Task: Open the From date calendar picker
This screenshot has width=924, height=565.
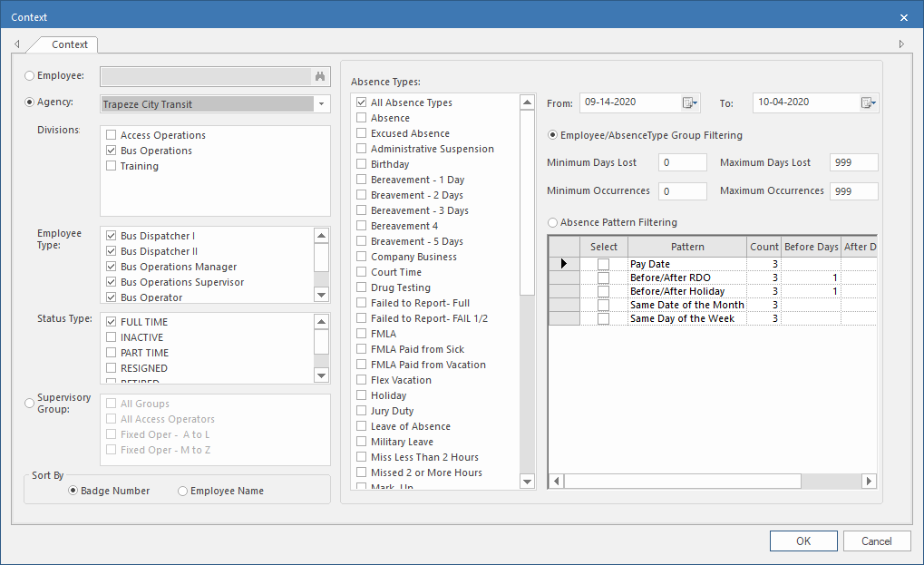Action: pyautogui.click(x=690, y=103)
